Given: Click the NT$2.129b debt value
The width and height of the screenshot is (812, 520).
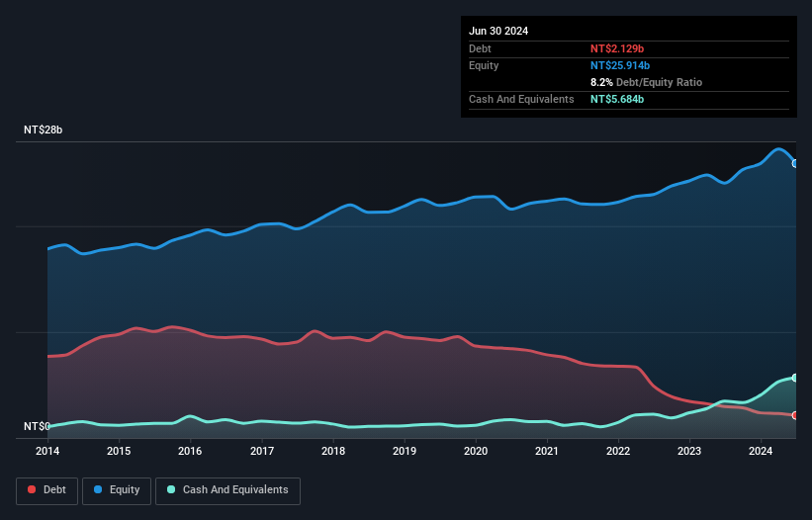Looking at the screenshot, I should coord(617,48).
